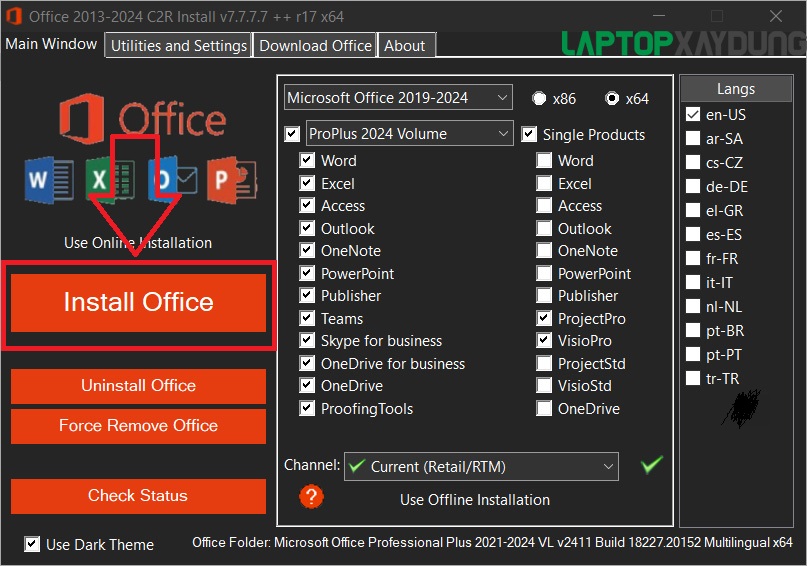The width and height of the screenshot is (807, 566).
Task: Close the Office C2R Install window
Action: click(776, 16)
